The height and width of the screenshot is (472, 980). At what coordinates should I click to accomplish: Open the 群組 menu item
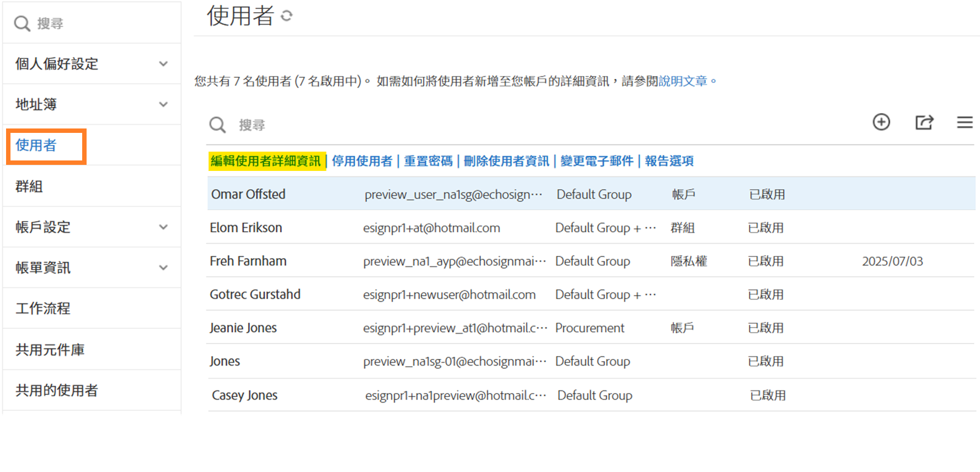pyautogui.click(x=29, y=186)
